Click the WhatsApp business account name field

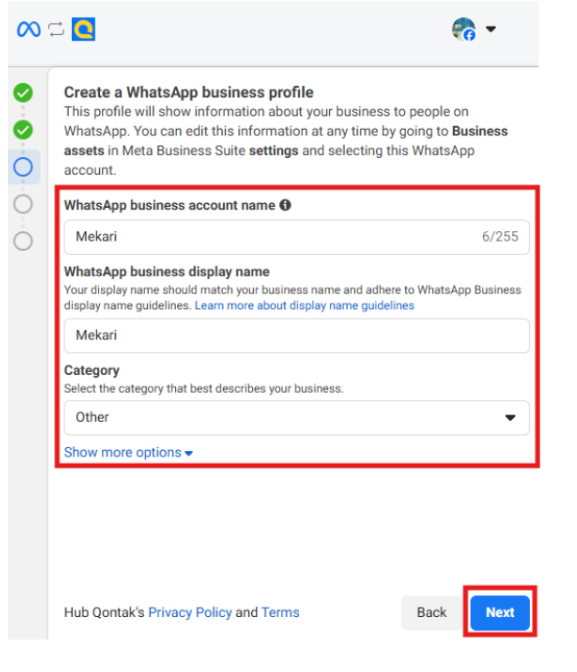297,237
